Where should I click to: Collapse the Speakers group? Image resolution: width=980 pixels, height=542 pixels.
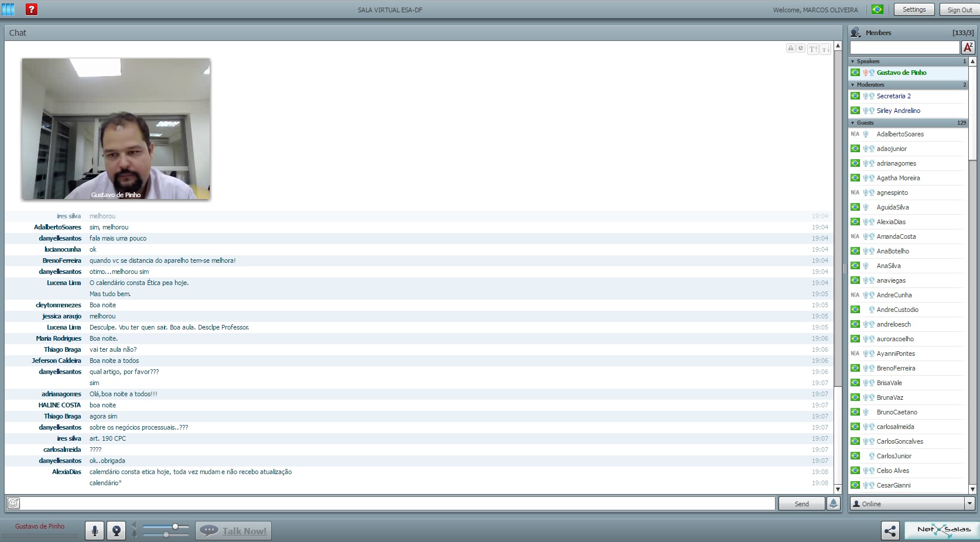click(x=853, y=61)
